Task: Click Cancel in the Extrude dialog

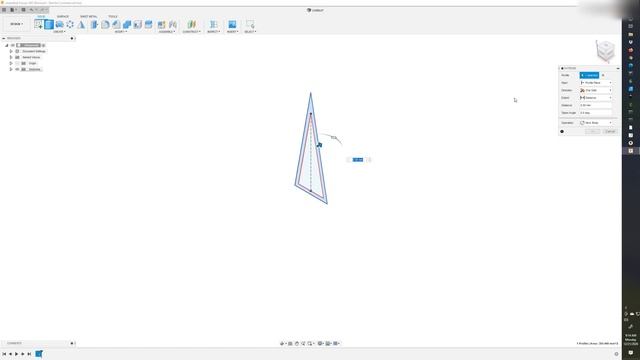Action: coord(610,131)
